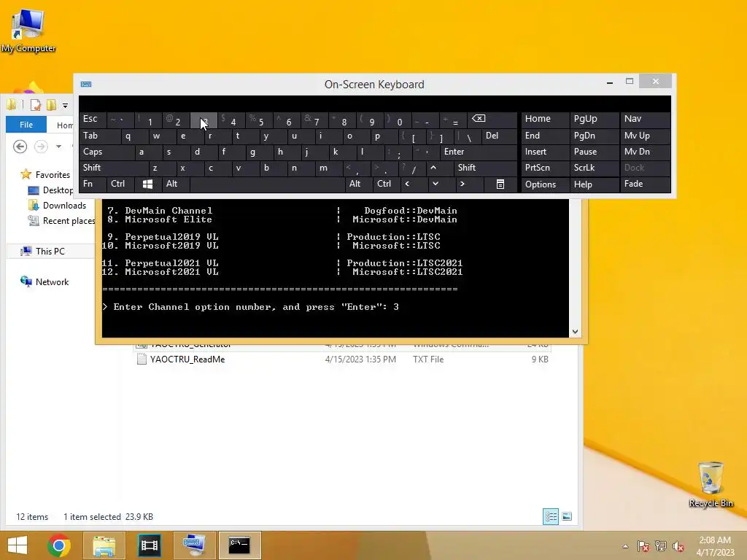
Task: Click the Windows Start button on taskbar
Action: pos(18,545)
